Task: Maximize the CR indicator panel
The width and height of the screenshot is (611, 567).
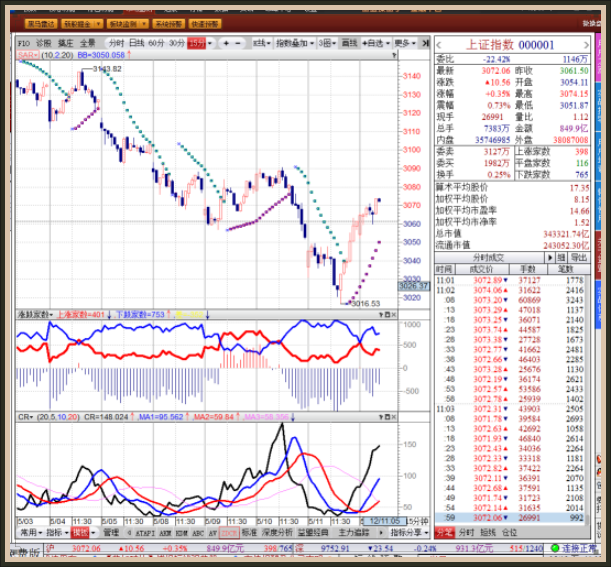Action: coord(388,417)
